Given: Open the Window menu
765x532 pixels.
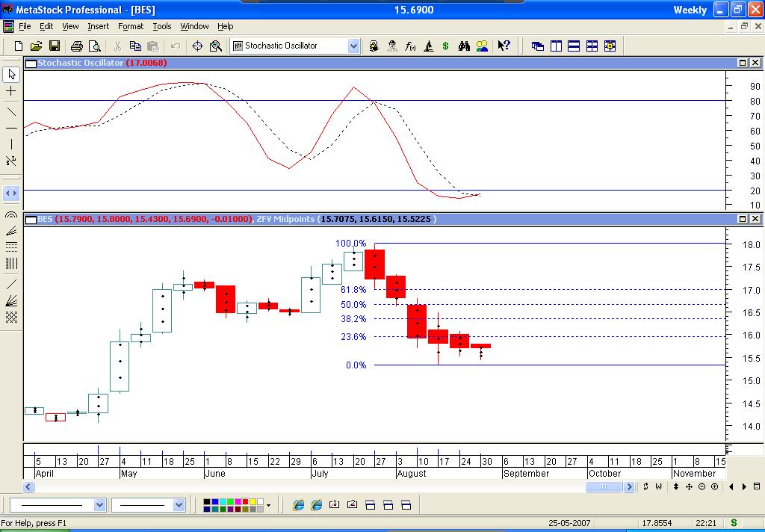Looking at the screenshot, I should pyautogui.click(x=195, y=26).
